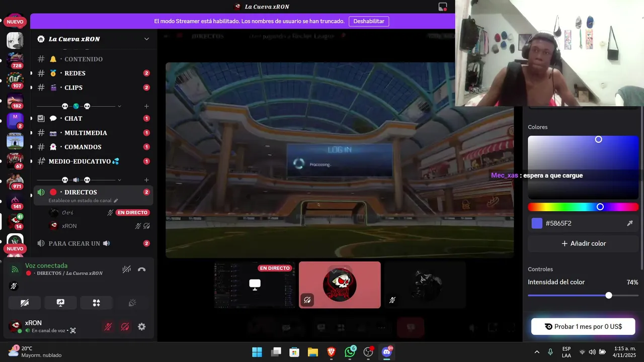The height and width of the screenshot is (362, 644).
Task: Open server with 182 notifications
Action: click(15, 101)
